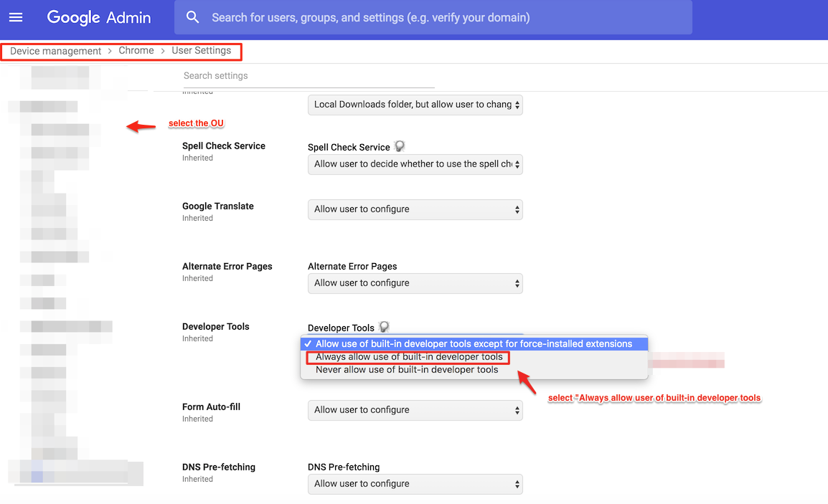Viewport: 828px width, 504px height.
Task: Open the DNS Pre-fetching dropdown
Action: pyautogui.click(x=415, y=484)
